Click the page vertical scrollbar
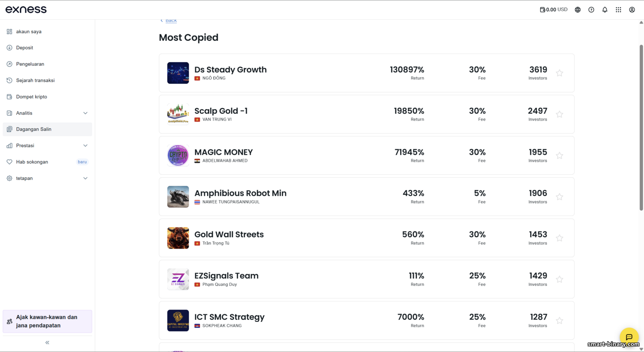This screenshot has height=352, width=644. 641,127
